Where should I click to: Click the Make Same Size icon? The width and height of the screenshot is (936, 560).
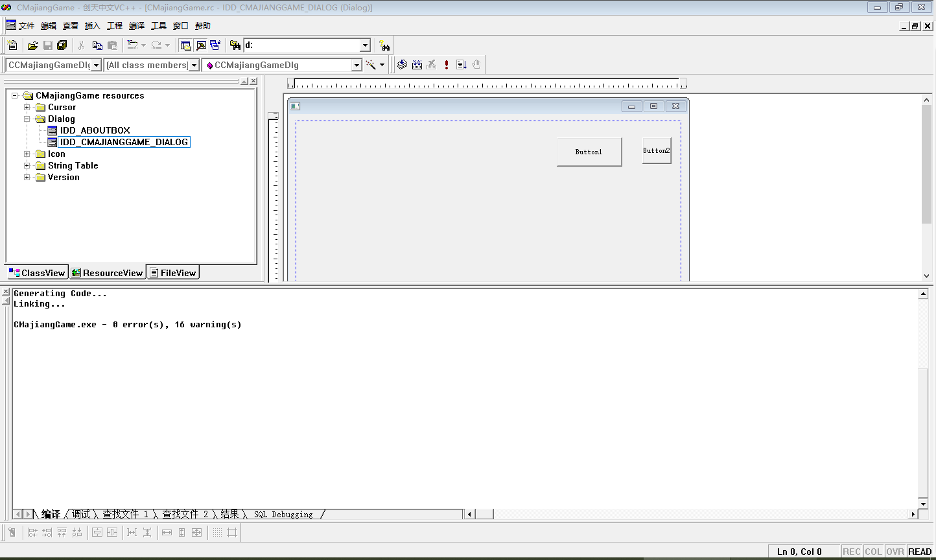point(196,532)
